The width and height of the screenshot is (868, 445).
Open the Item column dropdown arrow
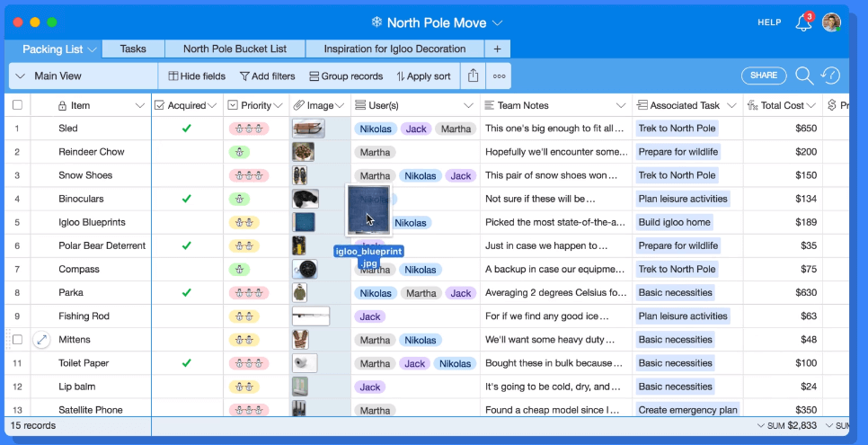point(140,106)
